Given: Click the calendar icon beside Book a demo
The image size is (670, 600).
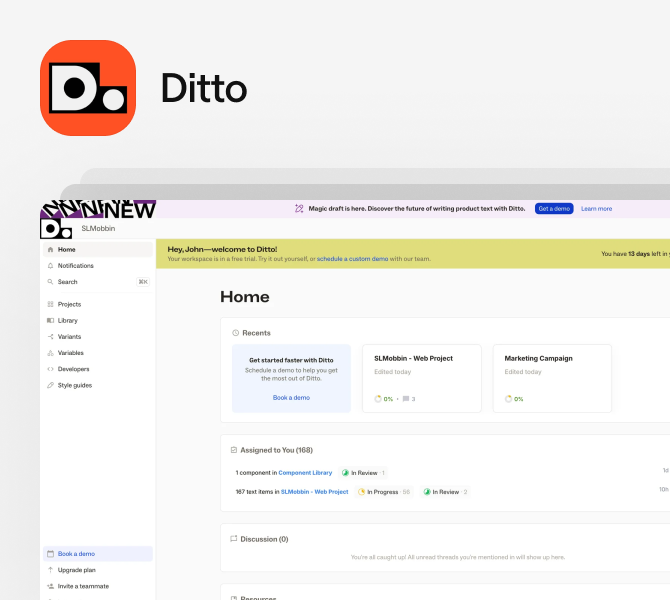Looking at the screenshot, I should pyautogui.click(x=50, y=554).
